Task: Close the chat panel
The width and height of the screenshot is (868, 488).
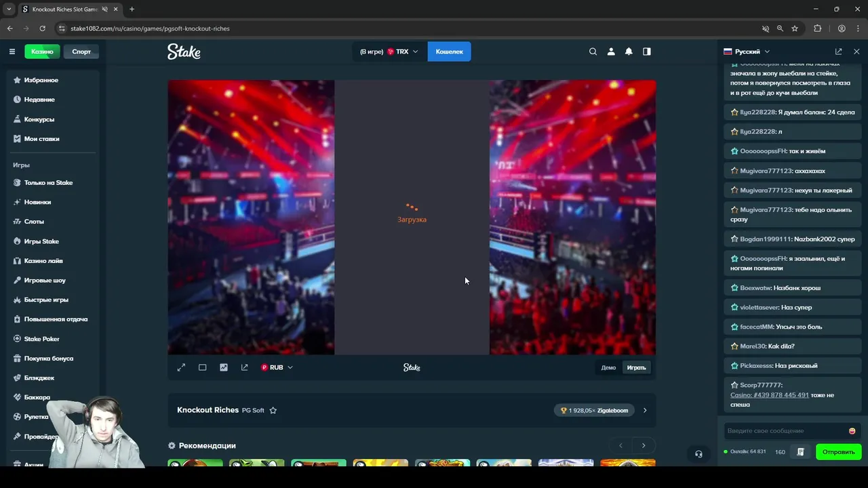Action: tap(856, 52)
